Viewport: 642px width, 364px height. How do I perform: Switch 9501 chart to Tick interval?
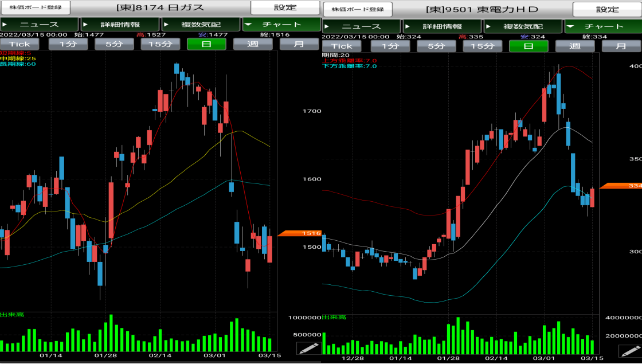342,46
